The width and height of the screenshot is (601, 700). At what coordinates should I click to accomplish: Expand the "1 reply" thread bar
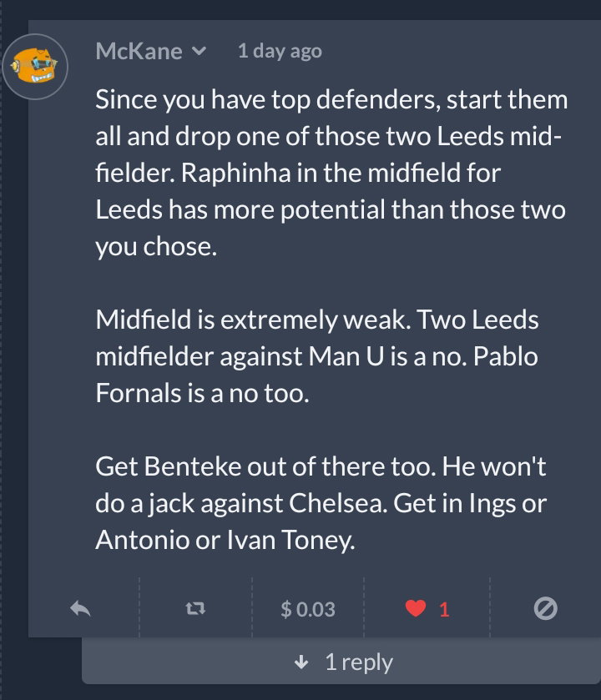click(x=341, y=661)
